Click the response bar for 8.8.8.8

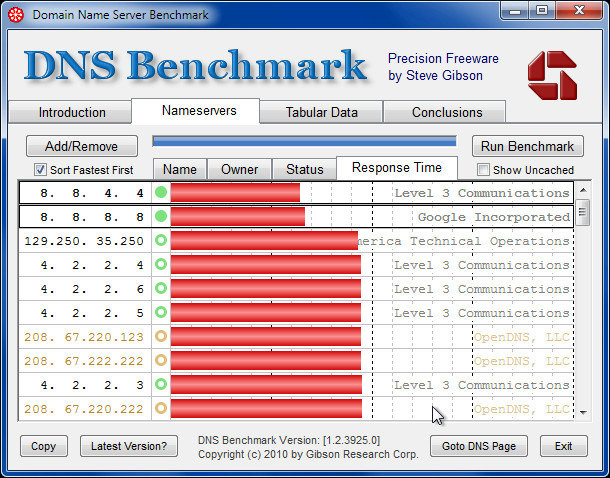238,217
